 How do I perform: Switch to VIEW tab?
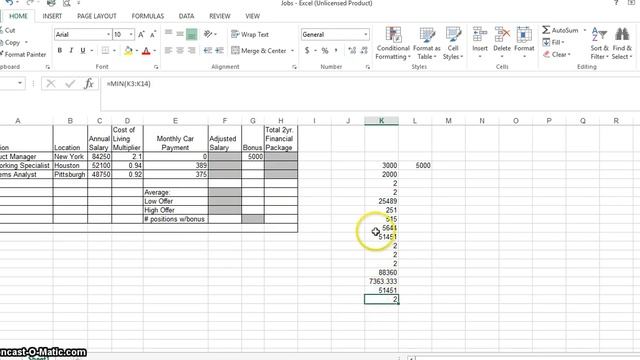click(x=253, y=16)
